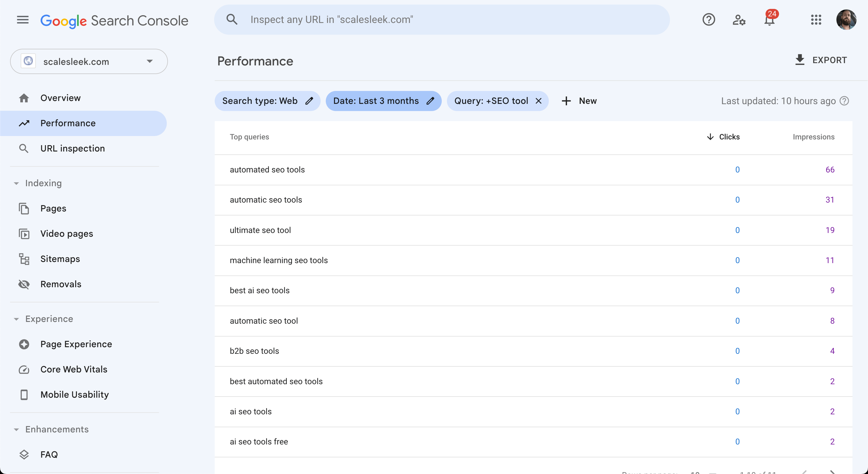The image size is (868, 474).
Task: Open URL inspection in the sidebar
Action: [x=83, y=148]
